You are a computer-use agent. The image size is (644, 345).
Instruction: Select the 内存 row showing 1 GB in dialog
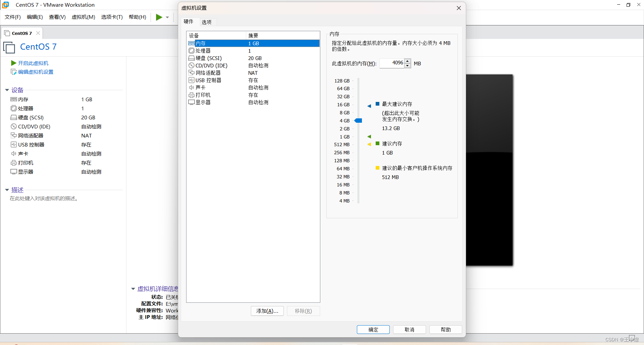[x=254, y=43]
